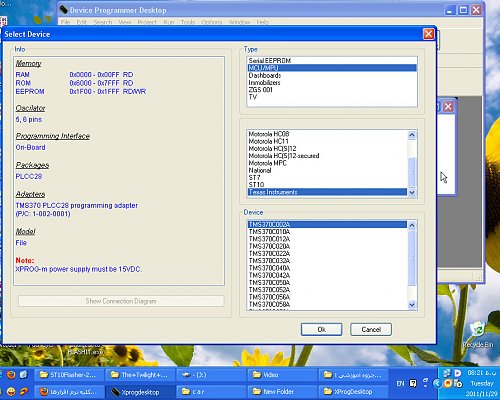Select National manufacturer
Screen dimensions: 500x400
(328, 170)
